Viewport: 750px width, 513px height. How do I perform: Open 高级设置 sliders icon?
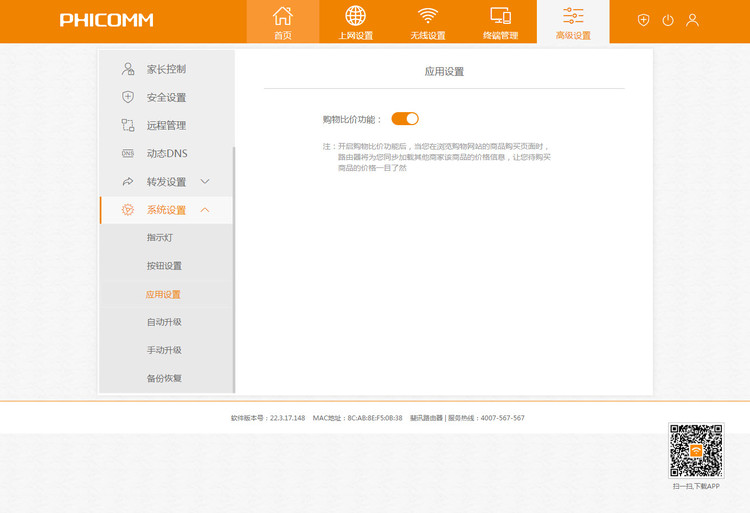click(573, 16)
